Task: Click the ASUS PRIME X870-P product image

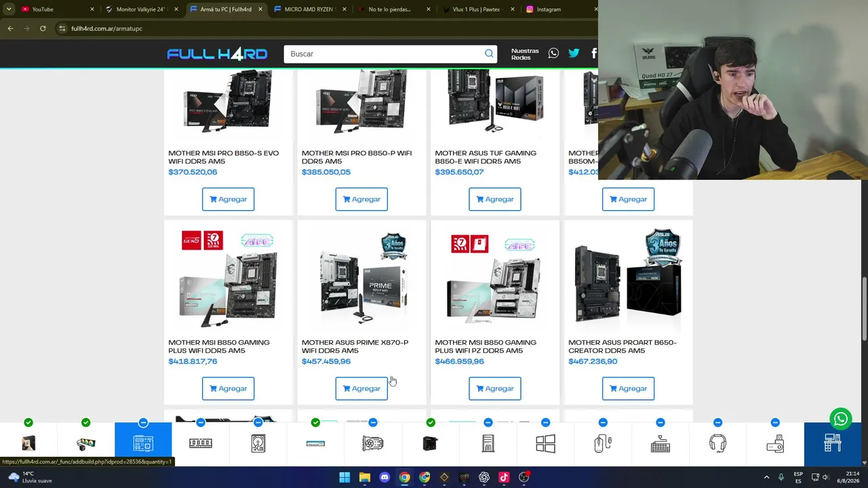Action: (361, 279)
